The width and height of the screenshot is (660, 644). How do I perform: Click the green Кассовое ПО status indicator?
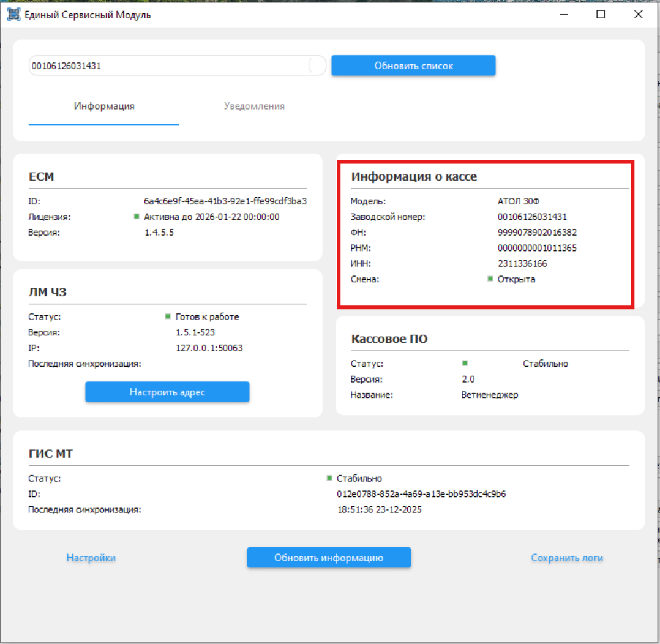click(x=465, y=363)
